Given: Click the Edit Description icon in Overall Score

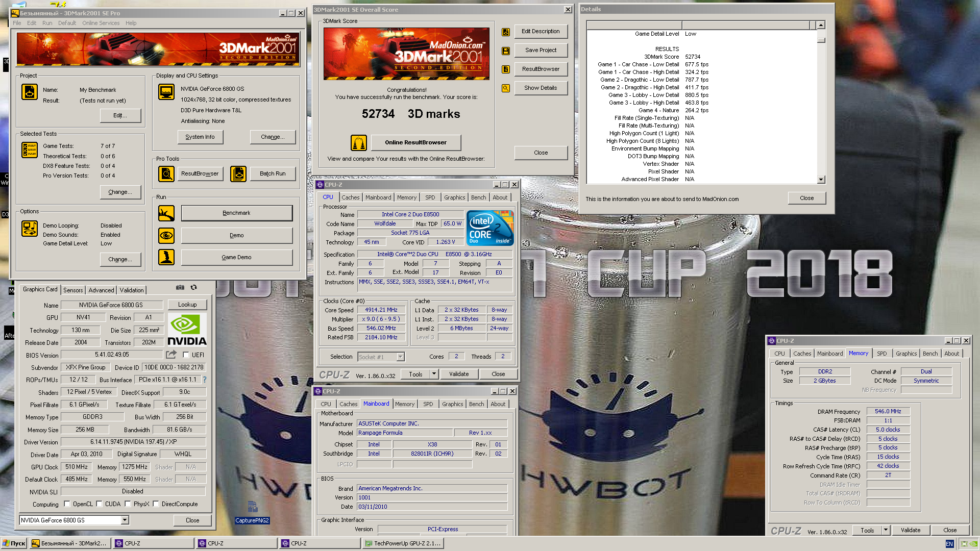Looking at the screenshot, I should [x=506, y=32].
